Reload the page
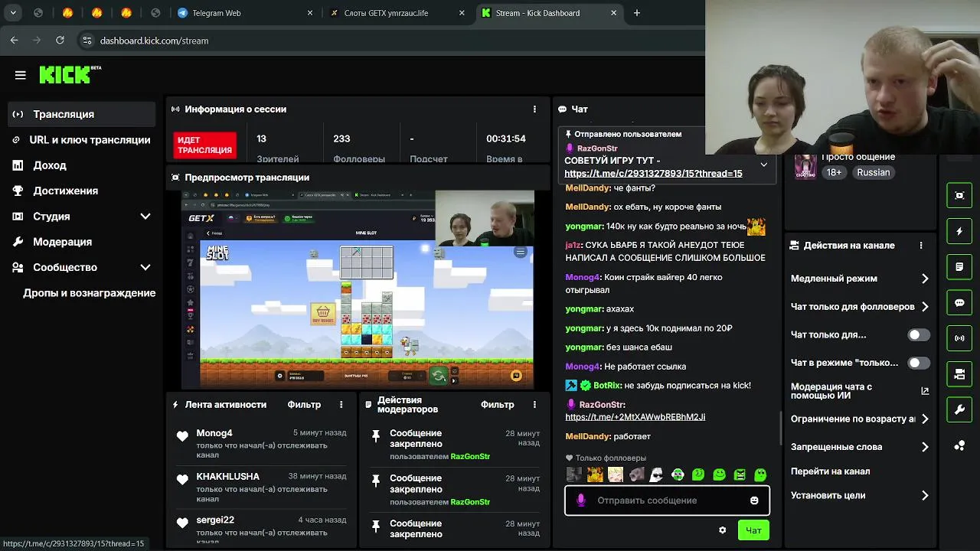 click(60, 41)
